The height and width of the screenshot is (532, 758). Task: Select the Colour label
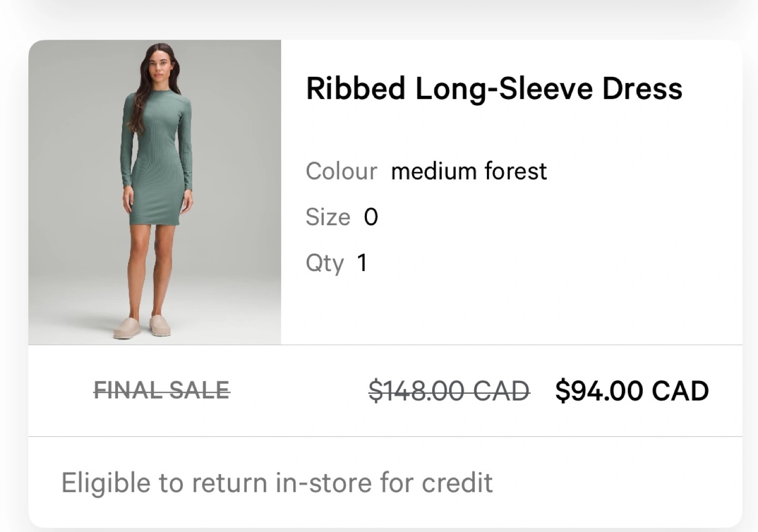pos(341,172)
